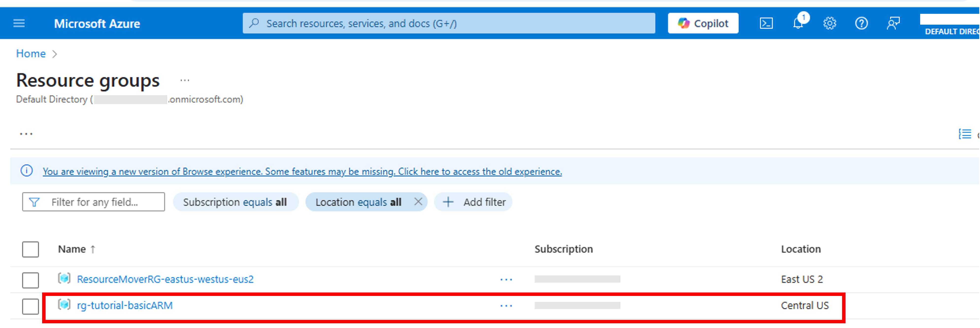Tick the select-all checkbox beside Name

point(31,250)
